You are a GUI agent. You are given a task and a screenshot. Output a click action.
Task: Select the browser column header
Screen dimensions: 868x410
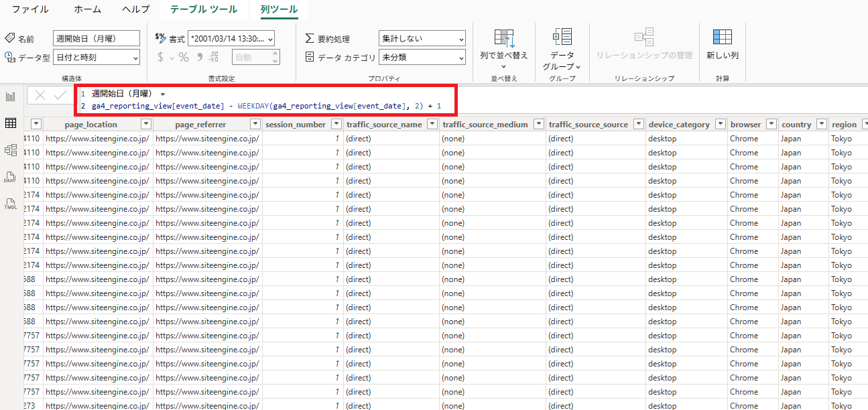(746, 125)
